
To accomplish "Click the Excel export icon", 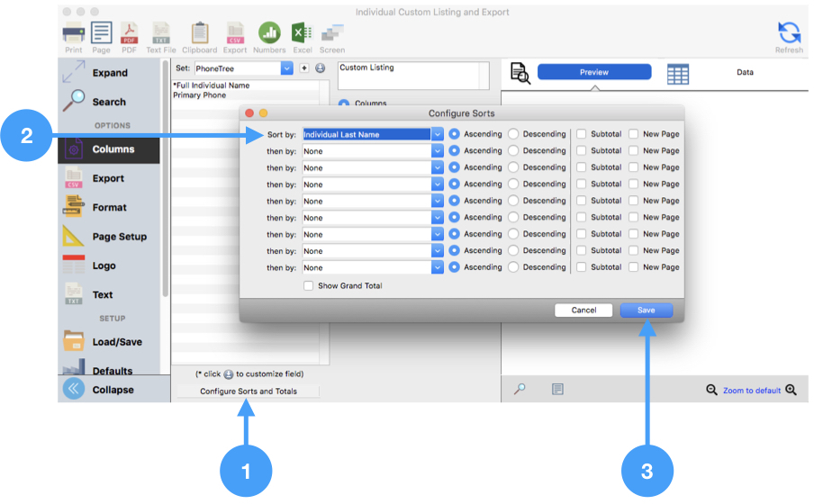I will pos(302,34).
